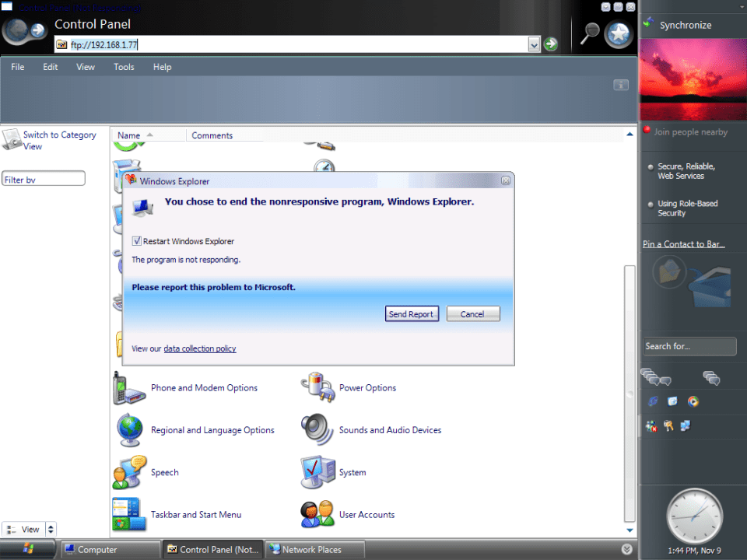747x560 pixels.
Task: Open Phone and Modem Options icon
Action: tap(129, 388)
